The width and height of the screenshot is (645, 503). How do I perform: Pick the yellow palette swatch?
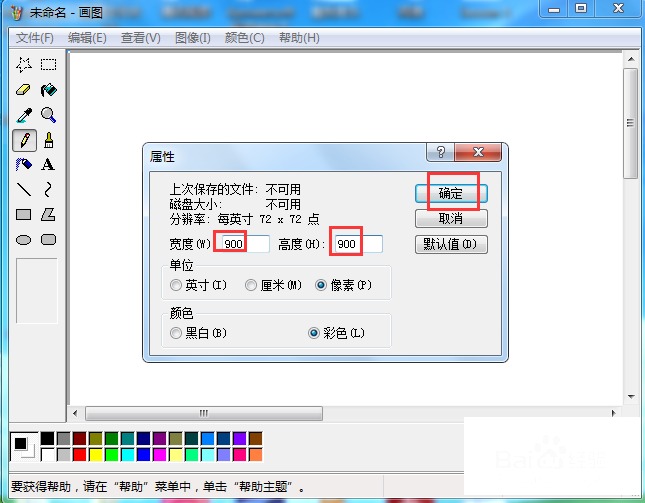coord(95,454)
